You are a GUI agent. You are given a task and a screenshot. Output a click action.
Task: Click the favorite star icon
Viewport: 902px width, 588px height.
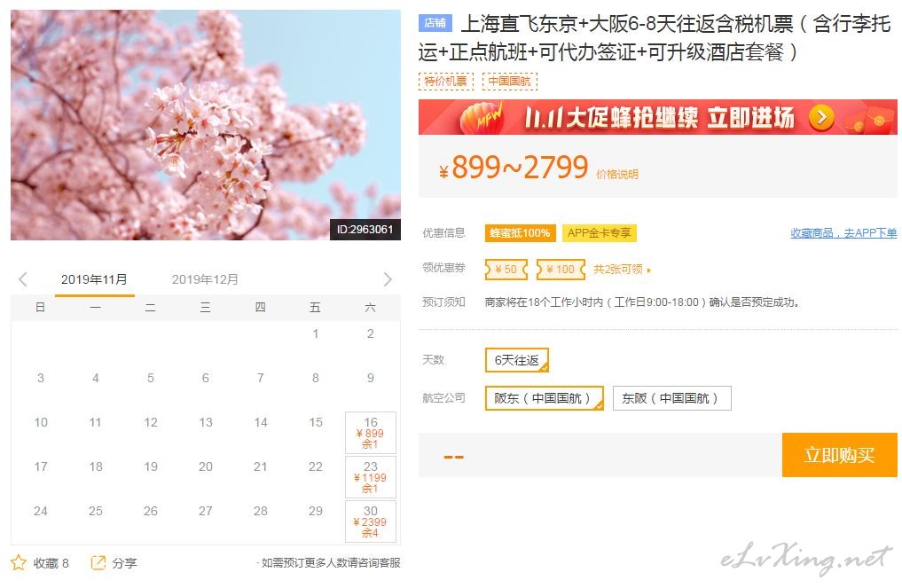19,562
